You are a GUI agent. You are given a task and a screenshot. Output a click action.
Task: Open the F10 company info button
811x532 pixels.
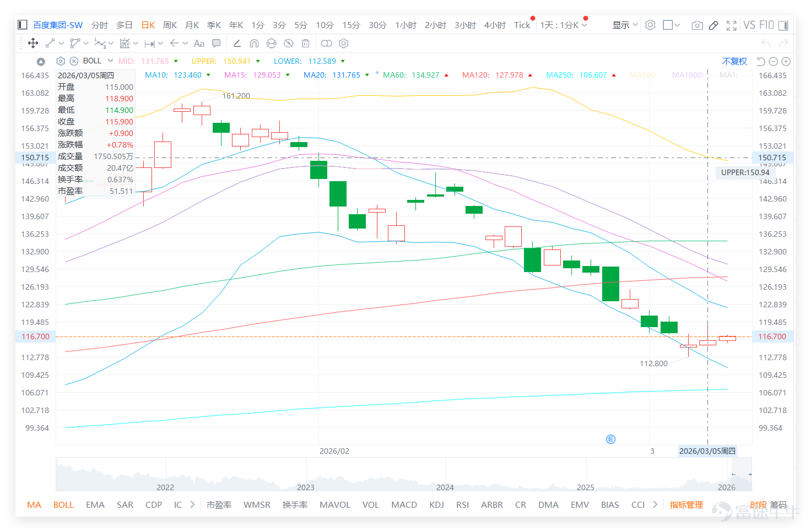point(766,25)
